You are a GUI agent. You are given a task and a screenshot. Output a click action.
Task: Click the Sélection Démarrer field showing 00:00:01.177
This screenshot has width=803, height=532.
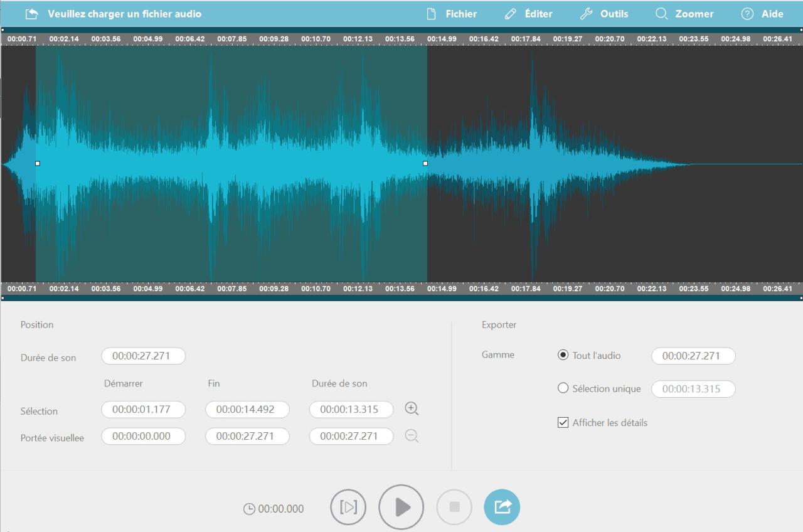(144, 410)
